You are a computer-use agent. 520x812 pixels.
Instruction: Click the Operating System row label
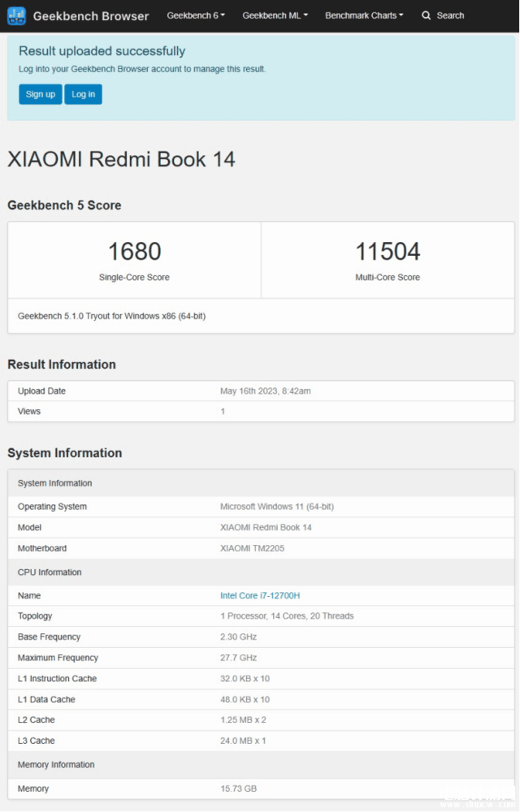pyautogui.click(x=52, y=507)
